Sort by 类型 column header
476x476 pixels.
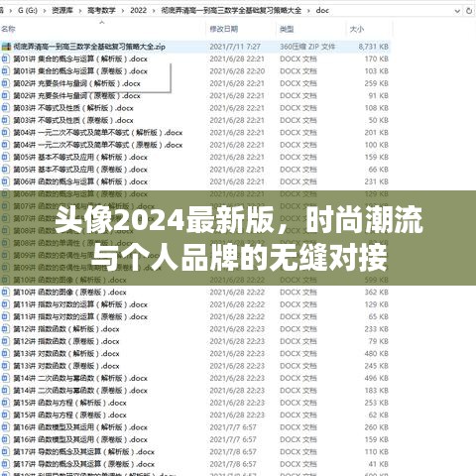tap(287, 29)
